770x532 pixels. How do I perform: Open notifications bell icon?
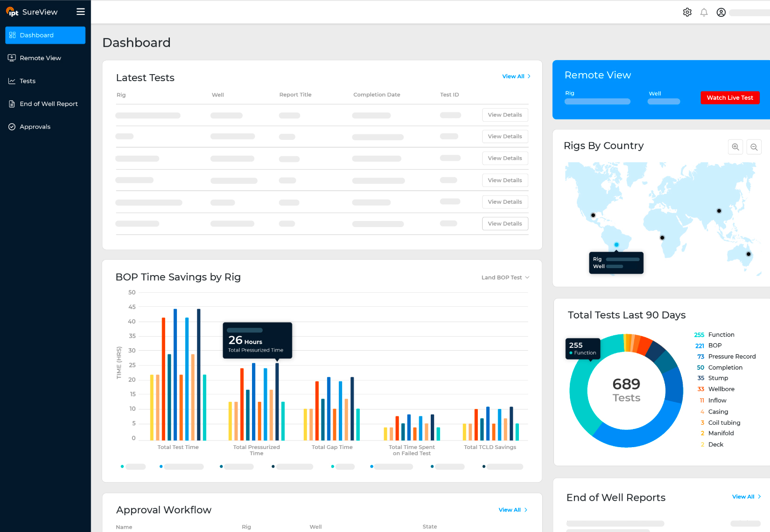point(704,13)
